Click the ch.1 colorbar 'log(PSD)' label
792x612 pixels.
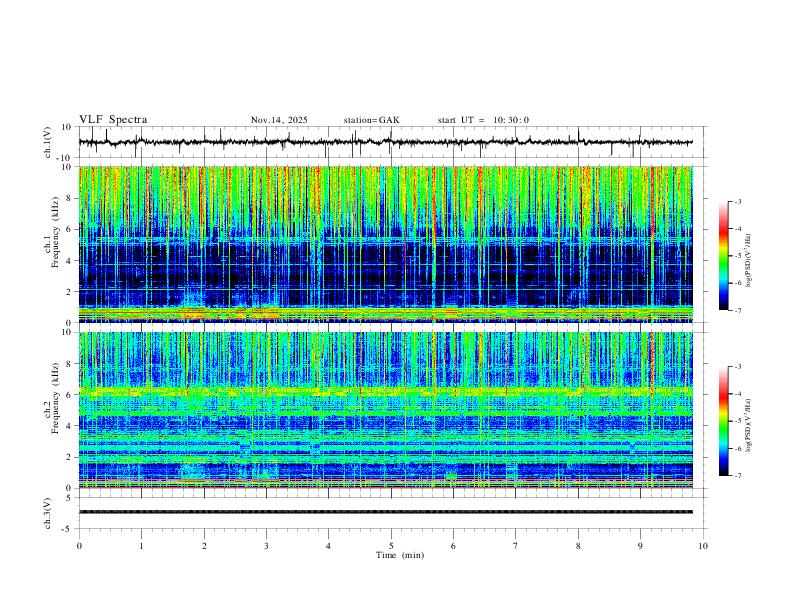tap(748, 260)
